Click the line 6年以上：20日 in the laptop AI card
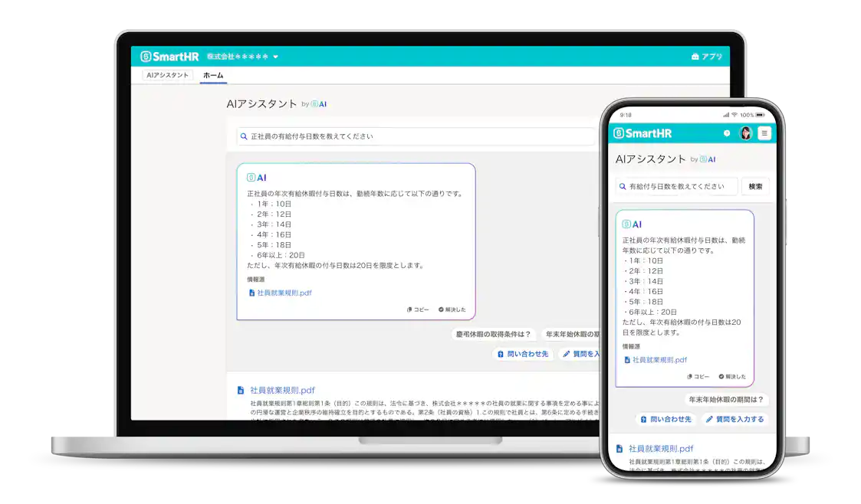 (281, 255)
